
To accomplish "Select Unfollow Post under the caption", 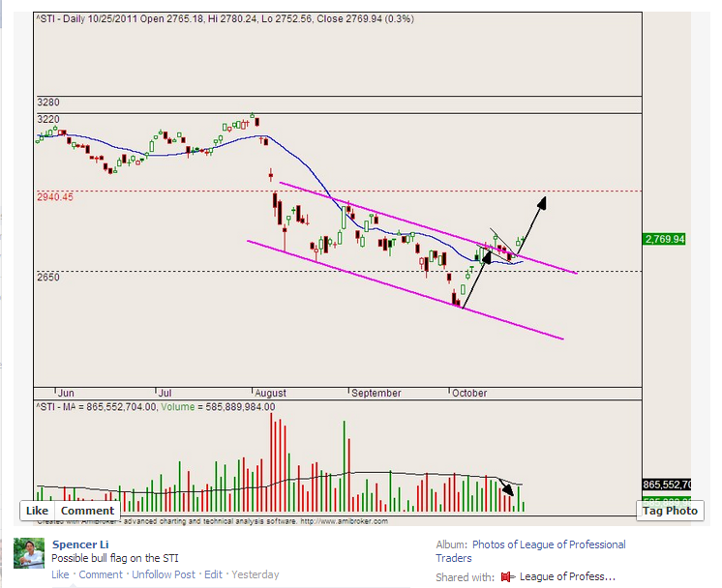I will coord(164,574).
